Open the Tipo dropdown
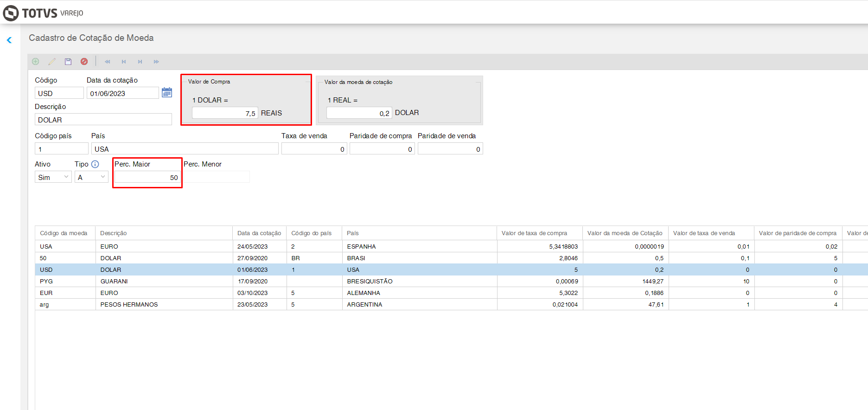Screen dimensions: 868x410 [91, 177]
